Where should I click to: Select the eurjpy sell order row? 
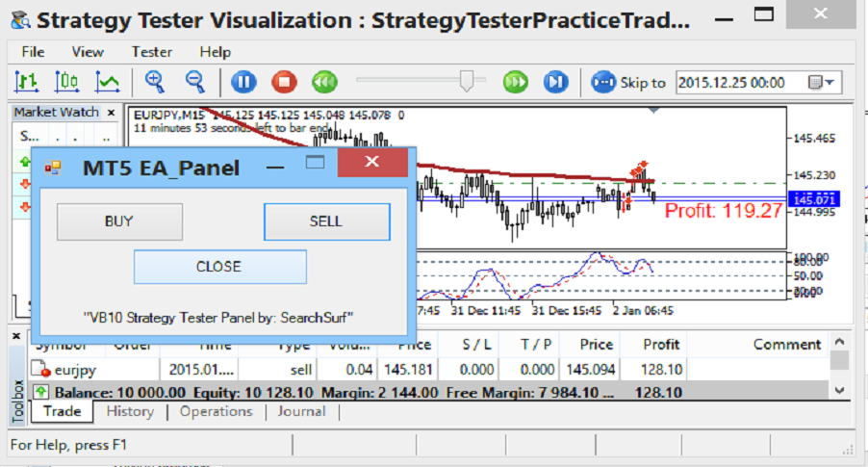[x=429, y=370]
